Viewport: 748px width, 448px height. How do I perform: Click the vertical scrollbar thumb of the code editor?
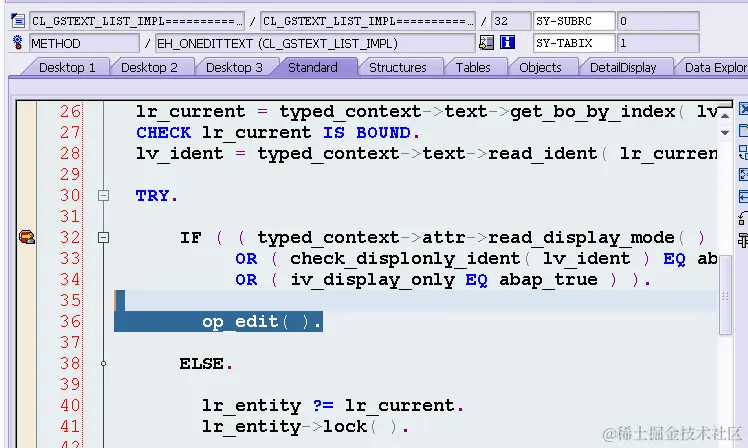click(725, 295)
